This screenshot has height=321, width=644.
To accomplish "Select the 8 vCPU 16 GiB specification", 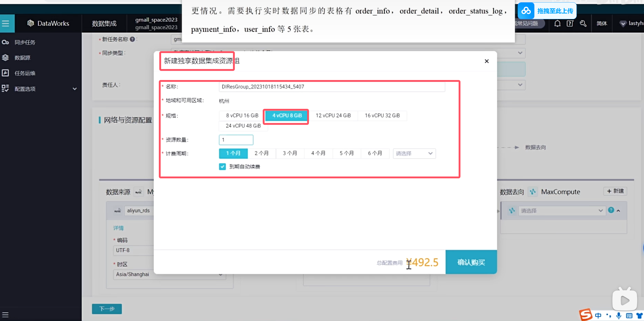I will click(x=242, y=115).
